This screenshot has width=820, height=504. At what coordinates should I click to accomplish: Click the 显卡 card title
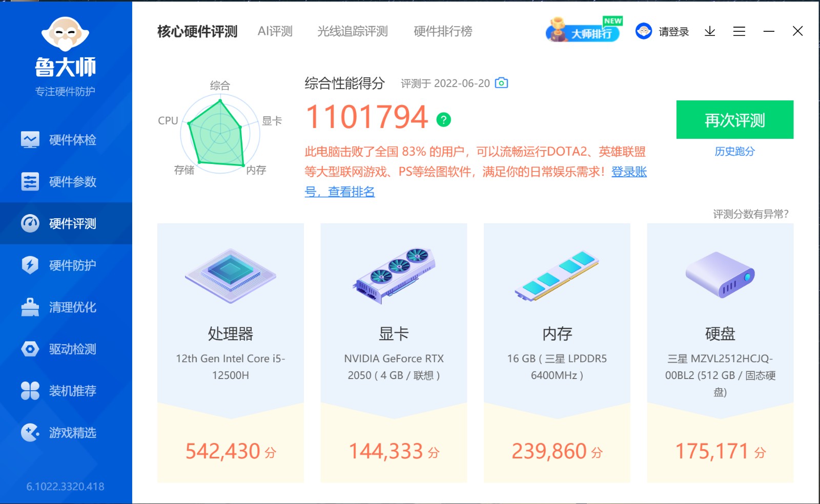coord(394,334)
